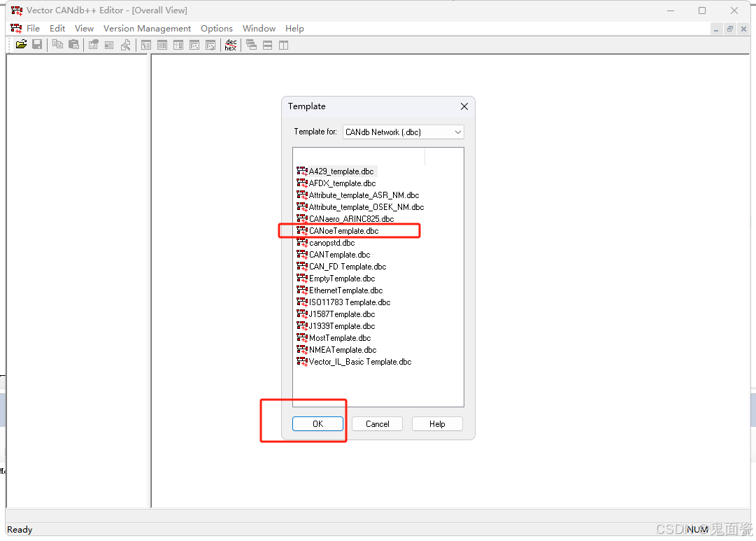Image resolution: width=756 pixels, height=541 pixels.
Task: Maximize the CANdb++ Editor main window
Action: (702, 10)
